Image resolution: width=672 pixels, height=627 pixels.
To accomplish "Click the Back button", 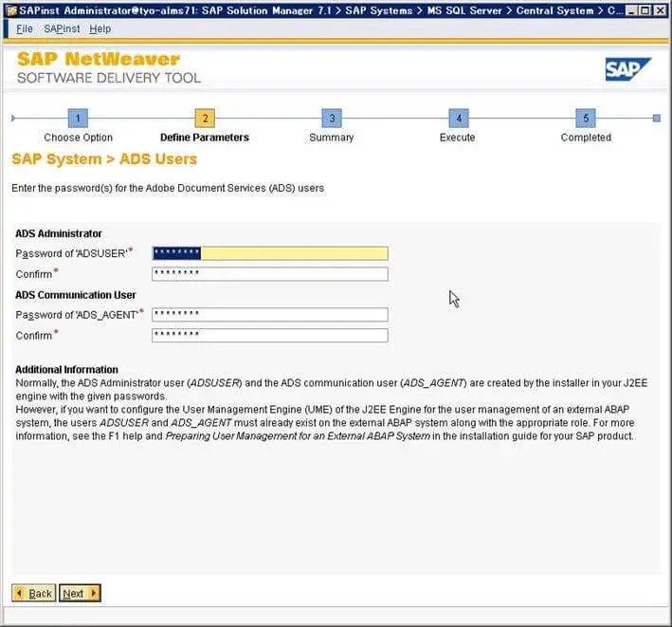I will coord(34,593).
